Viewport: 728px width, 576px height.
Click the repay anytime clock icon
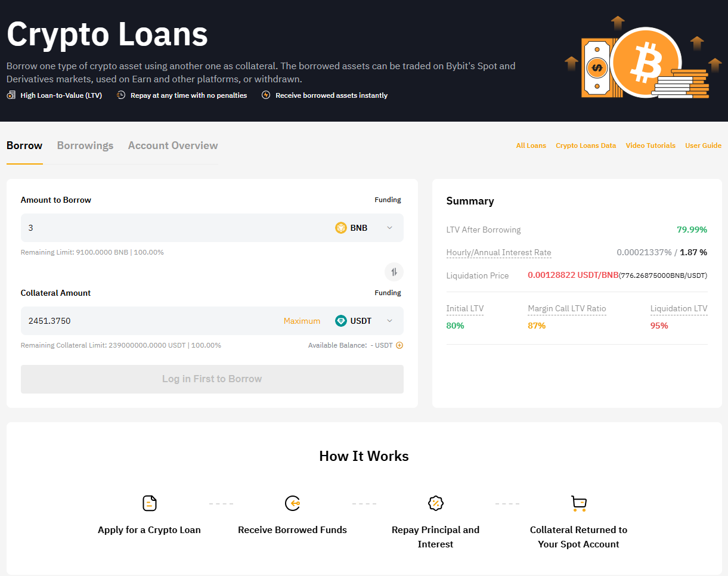[121, 95]
